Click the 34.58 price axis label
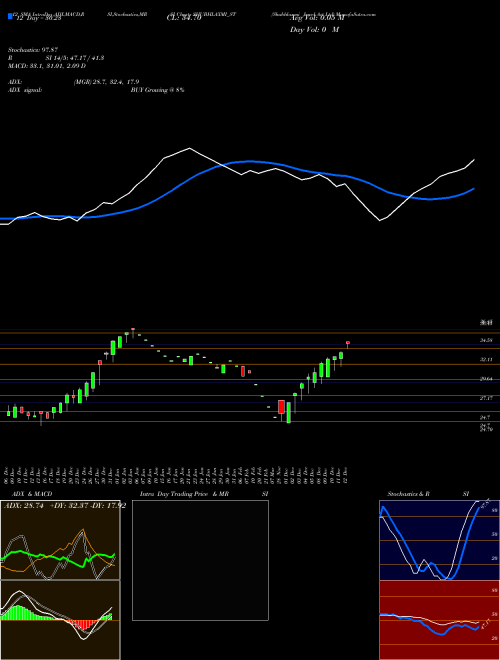The height and width of the screenshot is (660, 500). click(487, 340)
